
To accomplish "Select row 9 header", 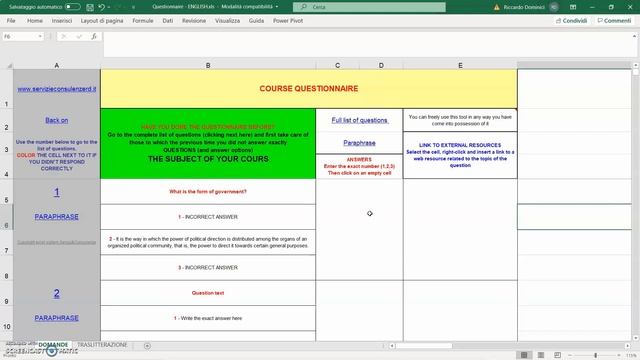I will [7, 293].
